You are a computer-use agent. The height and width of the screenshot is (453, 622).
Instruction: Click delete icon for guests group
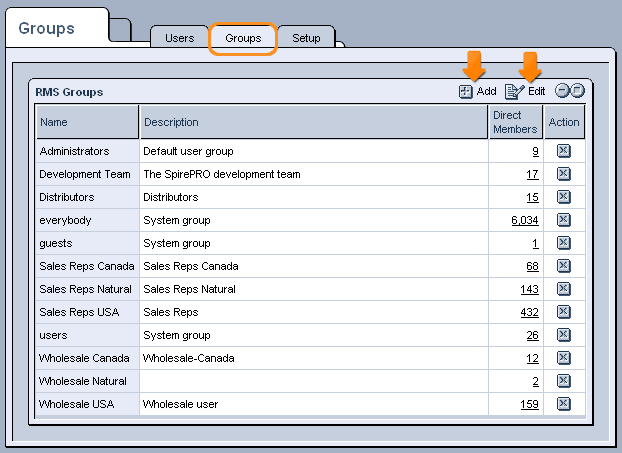pyautogui.click(x=563, y=243)
